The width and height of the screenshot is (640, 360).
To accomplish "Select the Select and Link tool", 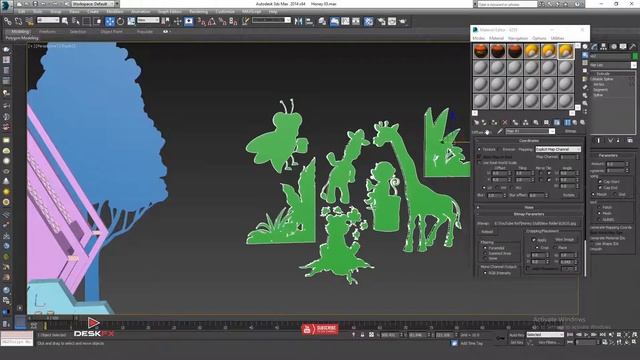I will 8,21.
